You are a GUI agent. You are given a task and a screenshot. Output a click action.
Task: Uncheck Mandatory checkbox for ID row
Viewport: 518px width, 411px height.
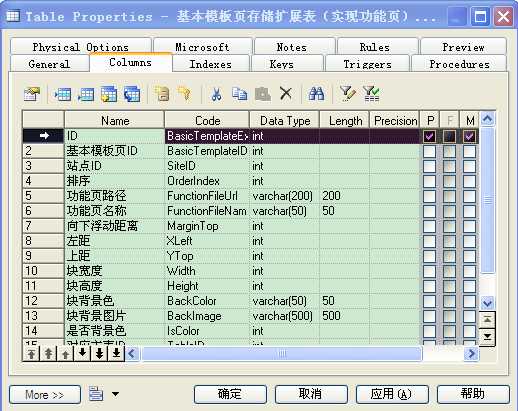pos(470,136)
